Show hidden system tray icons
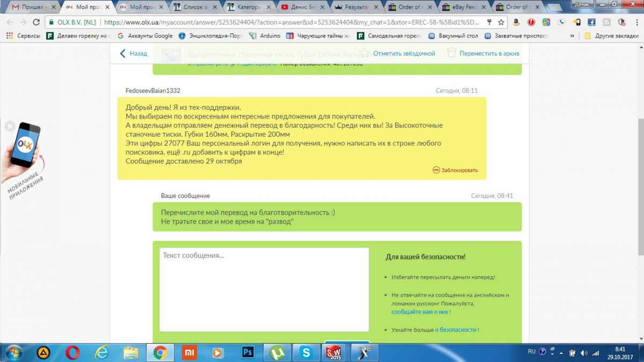The image size is (644, 362). point(561,352)
